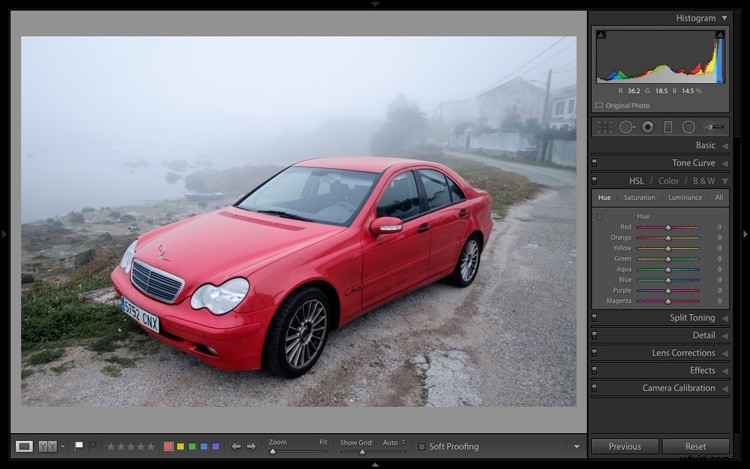Screen dimensions: 750x469
Task: Select the B & W mode in panel header
Action: [704, 181]
